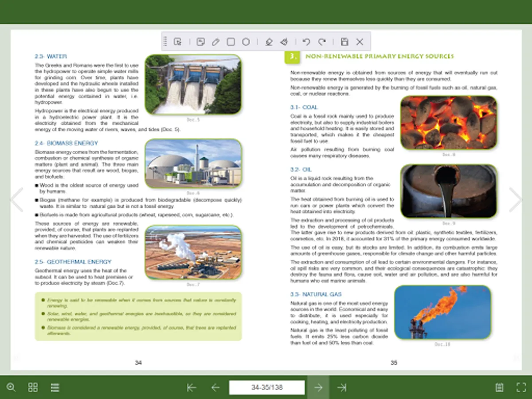Go to the next page using bottom arrow
The width and height of the screenshot is (532, 399).
coord(318,387)
